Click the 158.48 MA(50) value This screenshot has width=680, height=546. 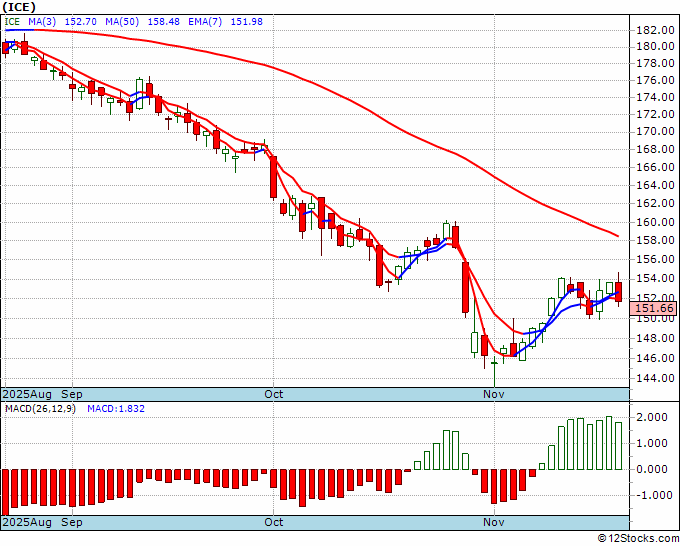[163, 21]
